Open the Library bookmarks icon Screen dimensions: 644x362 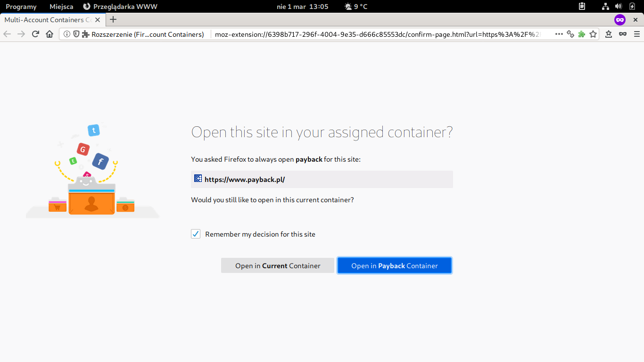[x=608, y=34]
